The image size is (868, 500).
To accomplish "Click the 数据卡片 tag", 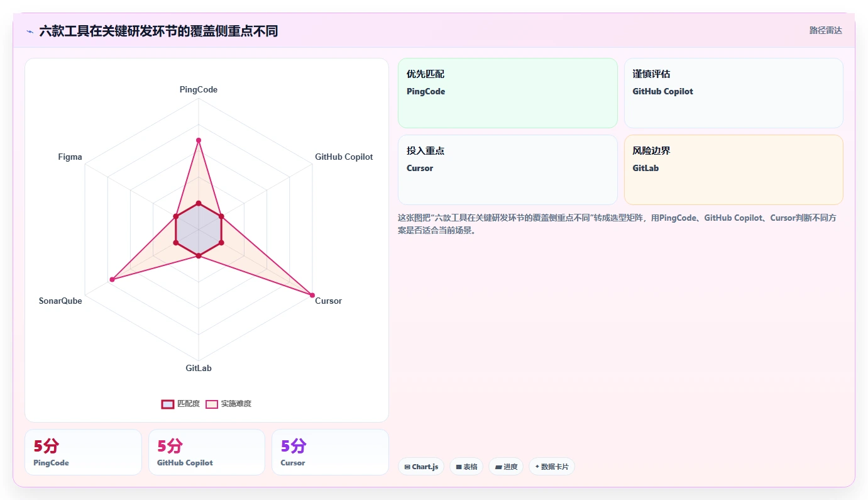I will click(x=552, y=467).
